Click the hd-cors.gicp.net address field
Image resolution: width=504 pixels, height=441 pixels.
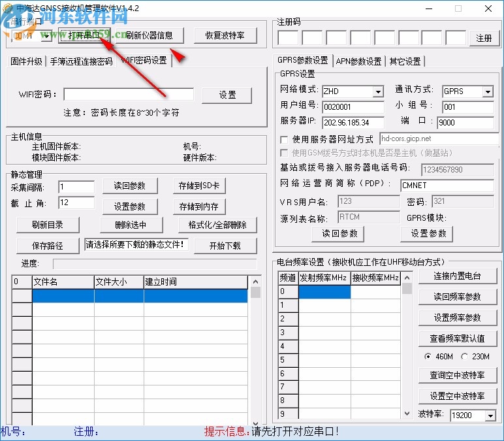point(439,139)
